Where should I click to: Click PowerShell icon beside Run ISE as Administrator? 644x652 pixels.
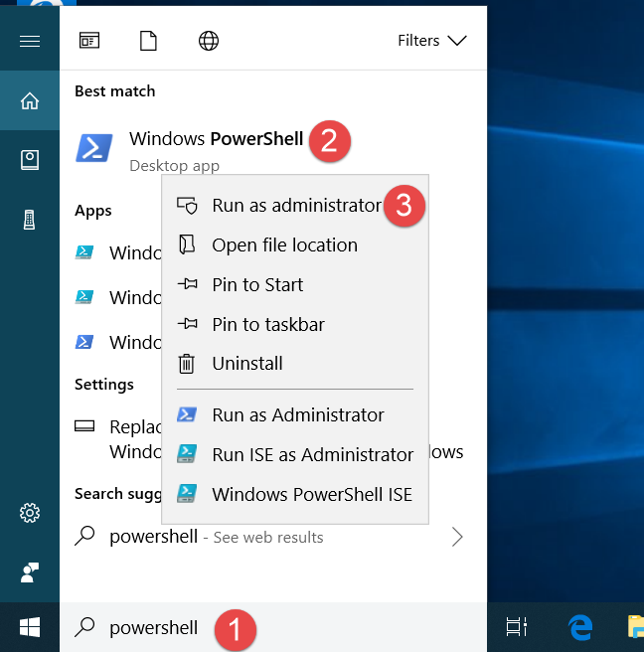coord(187,454)
